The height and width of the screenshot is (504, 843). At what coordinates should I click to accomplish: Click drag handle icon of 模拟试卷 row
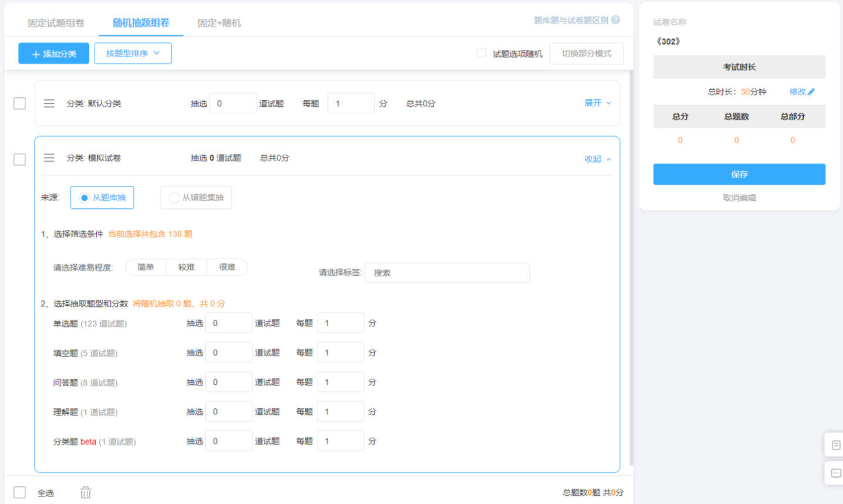[x=49, y=158]
